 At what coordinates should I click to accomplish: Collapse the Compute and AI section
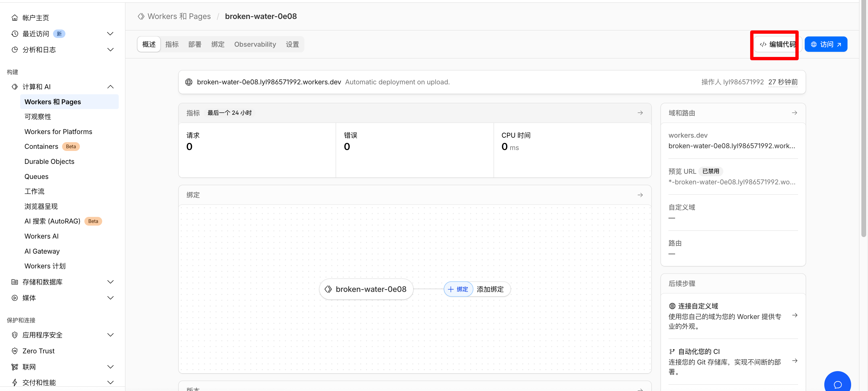click(x=110, y=87)
